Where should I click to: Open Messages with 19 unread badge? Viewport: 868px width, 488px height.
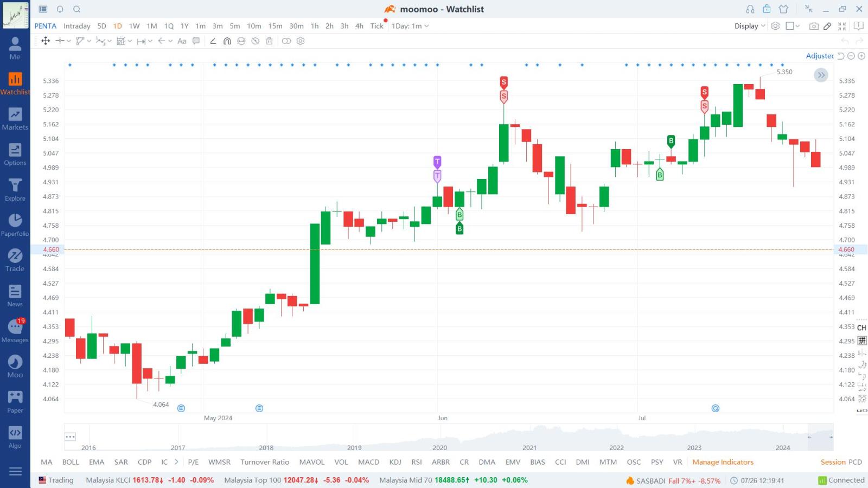click(15, 331)
